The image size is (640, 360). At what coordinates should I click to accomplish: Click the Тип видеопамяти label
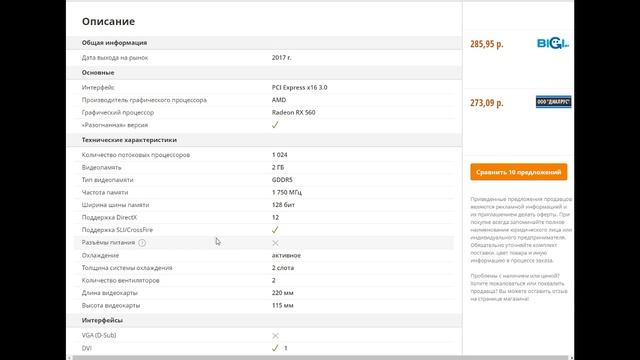coord(107,180)
